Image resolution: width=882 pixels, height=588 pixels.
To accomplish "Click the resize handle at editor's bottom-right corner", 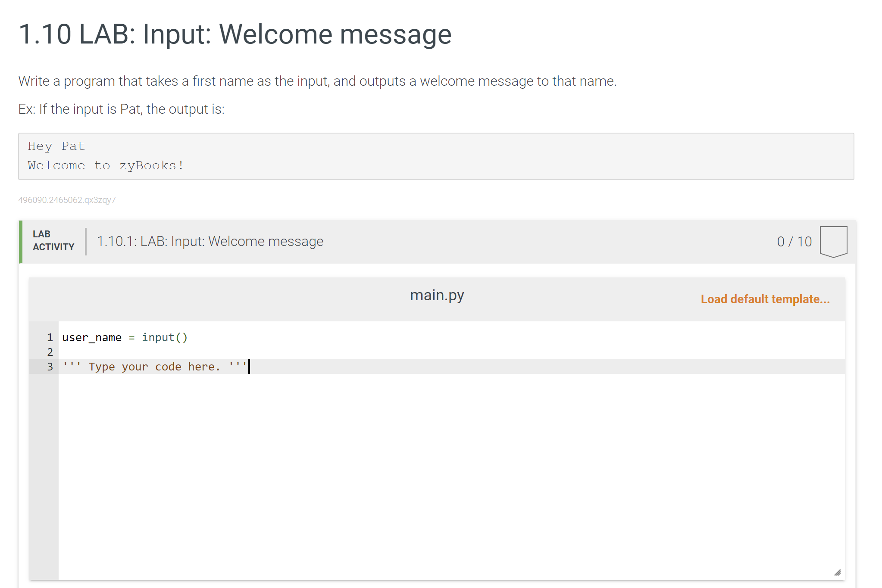I will pos(837,572).
